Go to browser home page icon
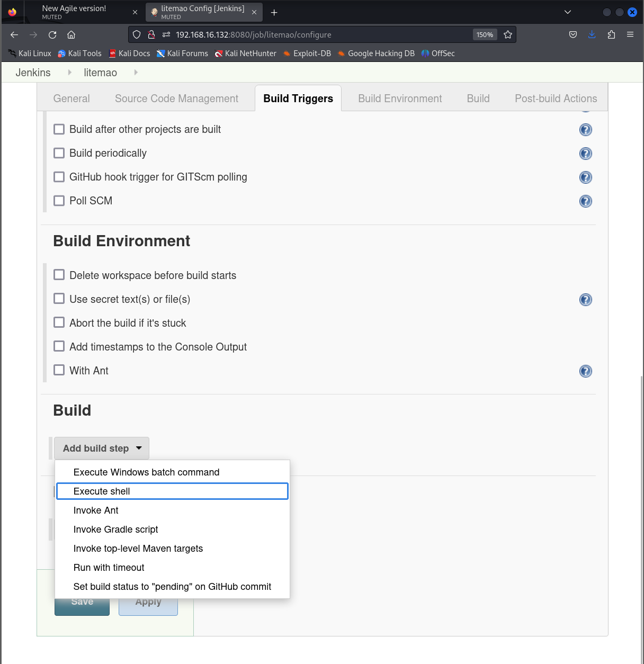The image size is (644, 664). click(71, 34)
